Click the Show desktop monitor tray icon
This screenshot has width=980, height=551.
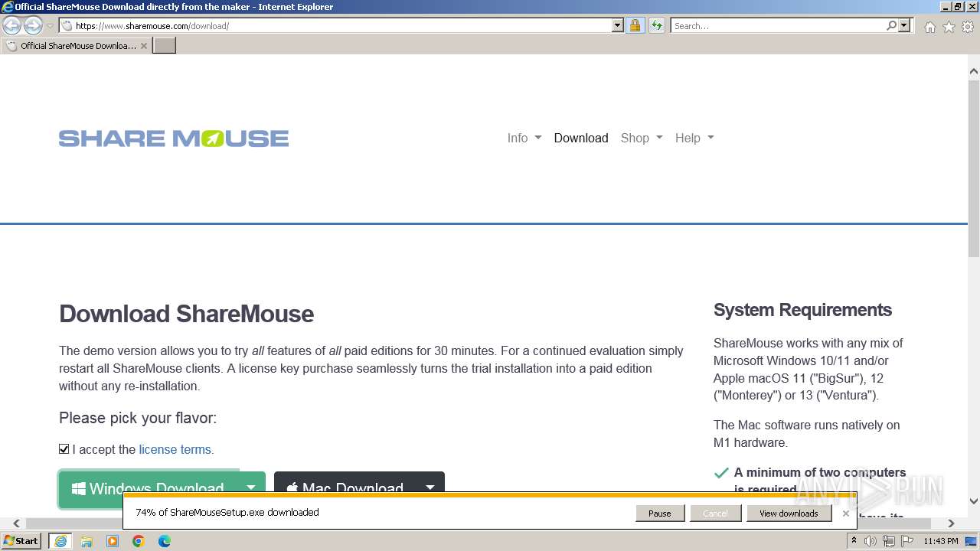[x=972, y=541]
